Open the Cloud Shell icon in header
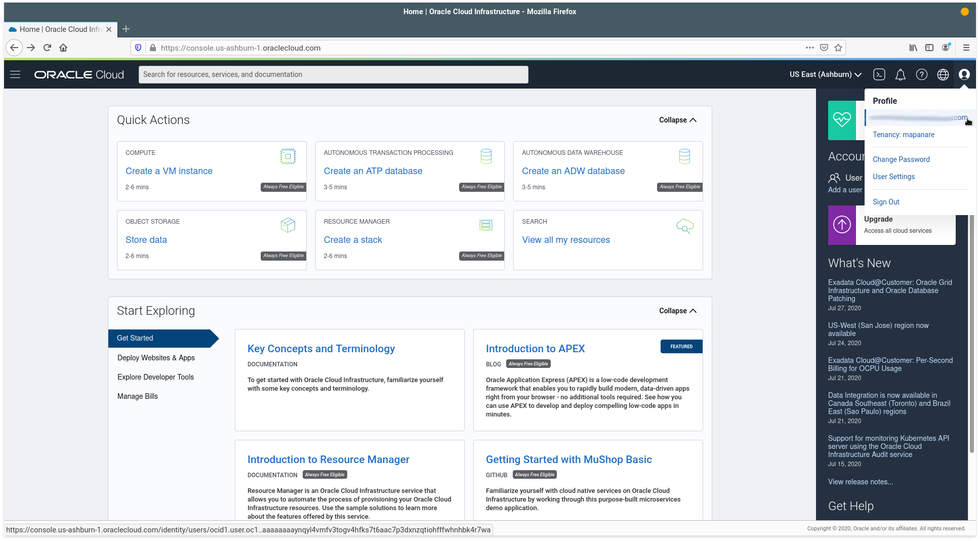 [879, 74]
